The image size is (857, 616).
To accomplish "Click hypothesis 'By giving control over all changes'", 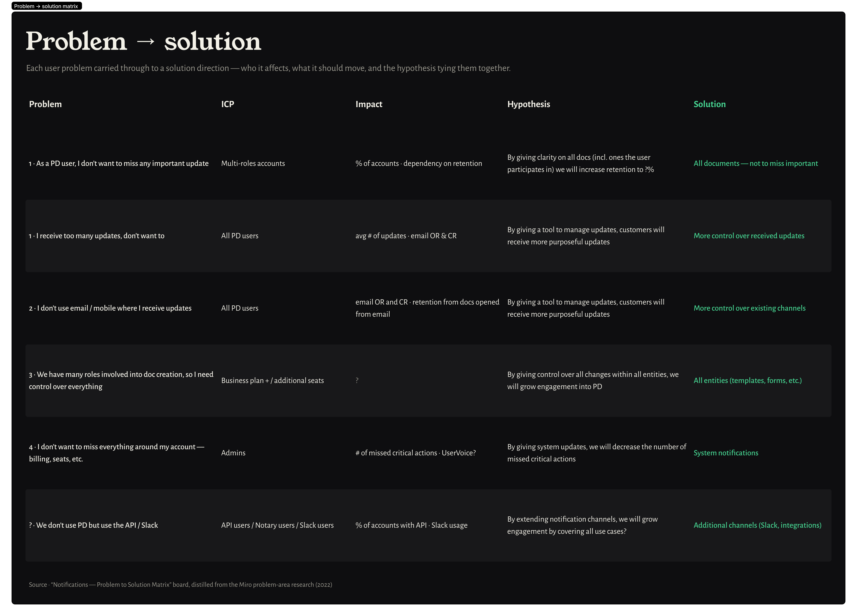I will point(593,380).
